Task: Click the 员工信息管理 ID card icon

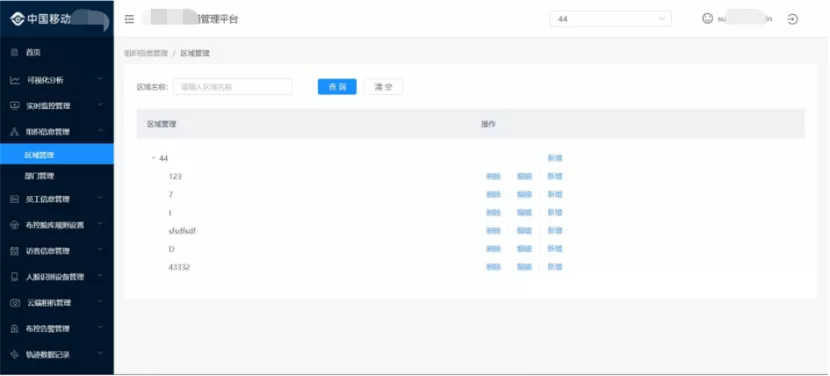Action: (x=15, y=199)
